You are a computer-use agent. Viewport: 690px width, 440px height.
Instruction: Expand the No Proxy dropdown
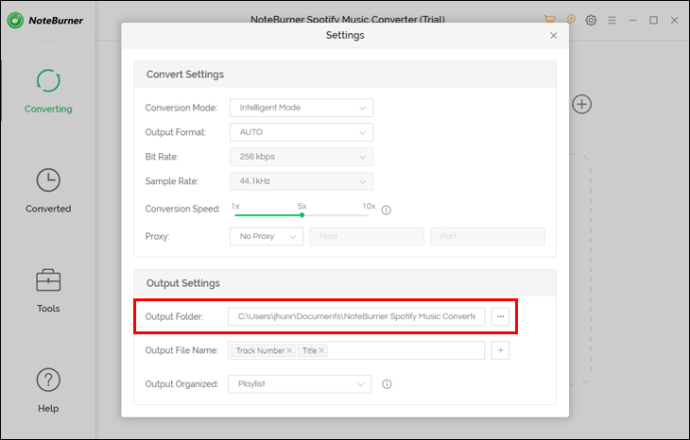tap(267, 236)
